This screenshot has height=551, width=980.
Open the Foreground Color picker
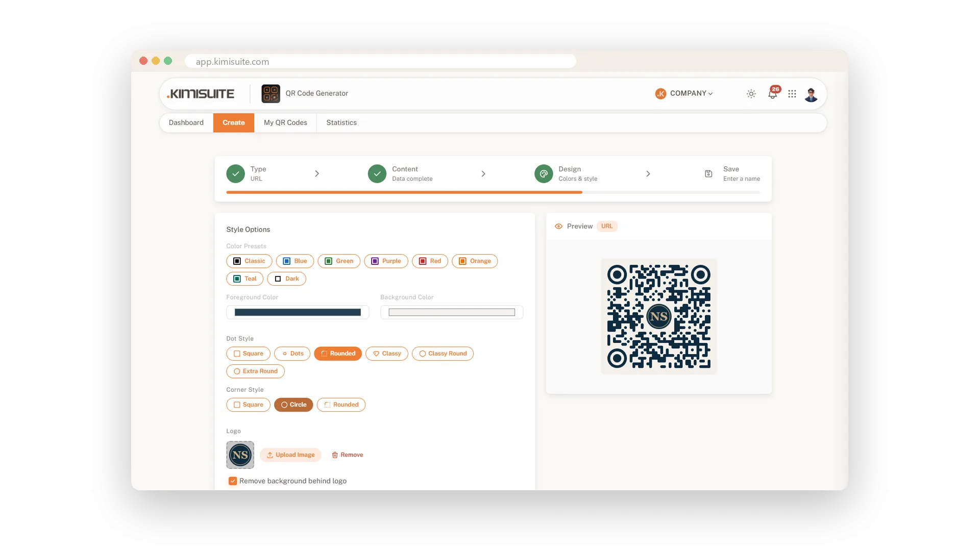coord(298,312)
